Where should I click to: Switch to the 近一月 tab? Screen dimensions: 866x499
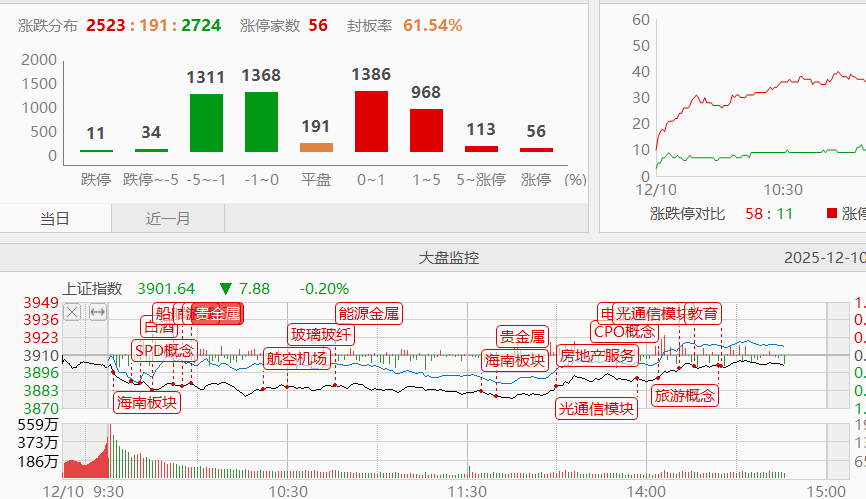[x=168, y=218]
